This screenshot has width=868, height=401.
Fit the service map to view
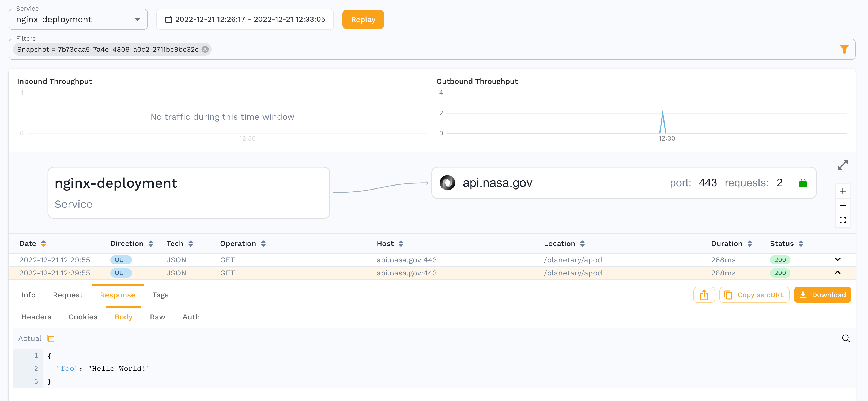[843, 220]
